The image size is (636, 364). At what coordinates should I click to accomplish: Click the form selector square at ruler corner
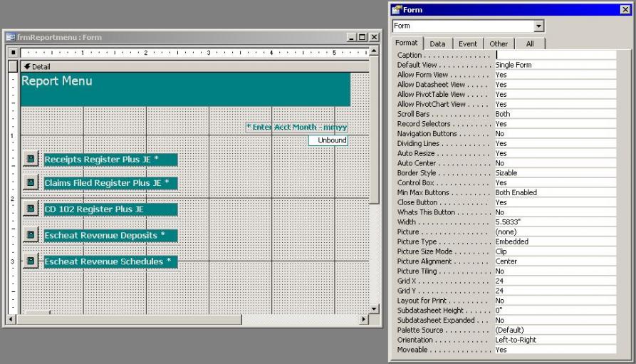[13, 52]
